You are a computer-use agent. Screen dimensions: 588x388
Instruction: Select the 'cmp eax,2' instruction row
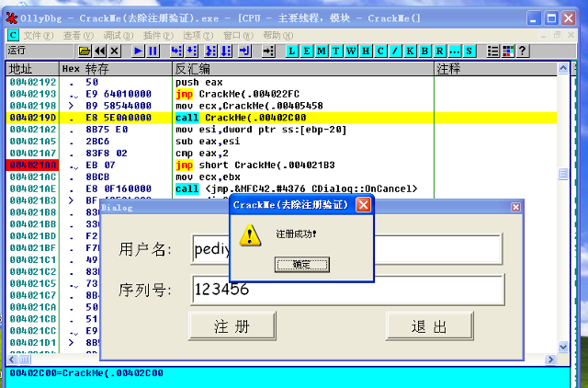point(282,154)
